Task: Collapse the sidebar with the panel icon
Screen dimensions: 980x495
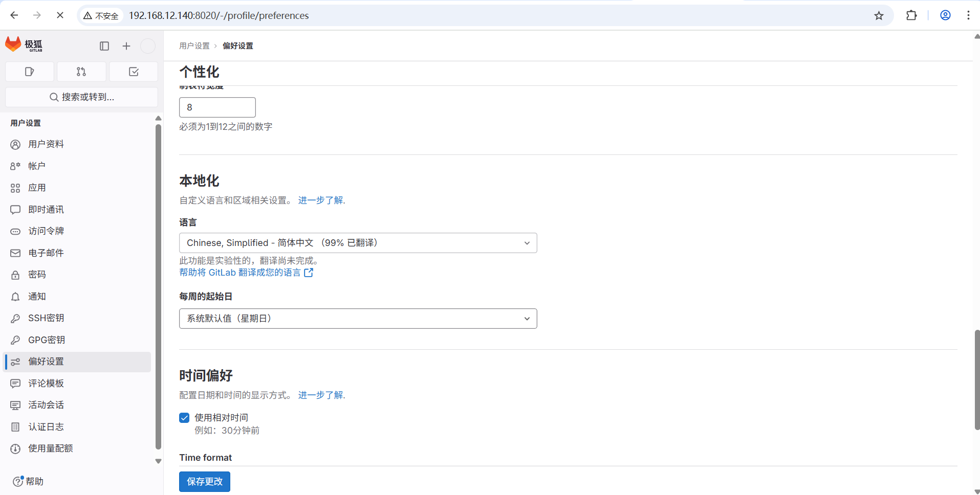Action: 104,46
